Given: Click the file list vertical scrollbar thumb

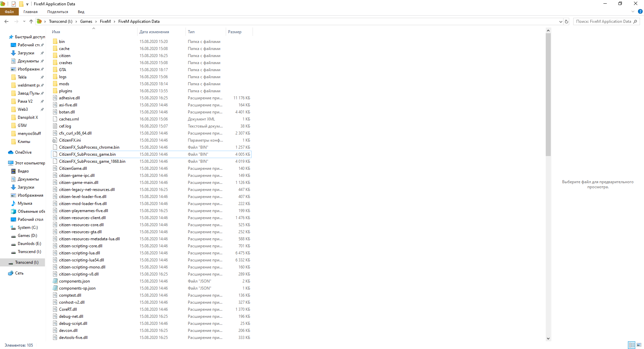Looking at the screenshot, I should tap(548, 95).
